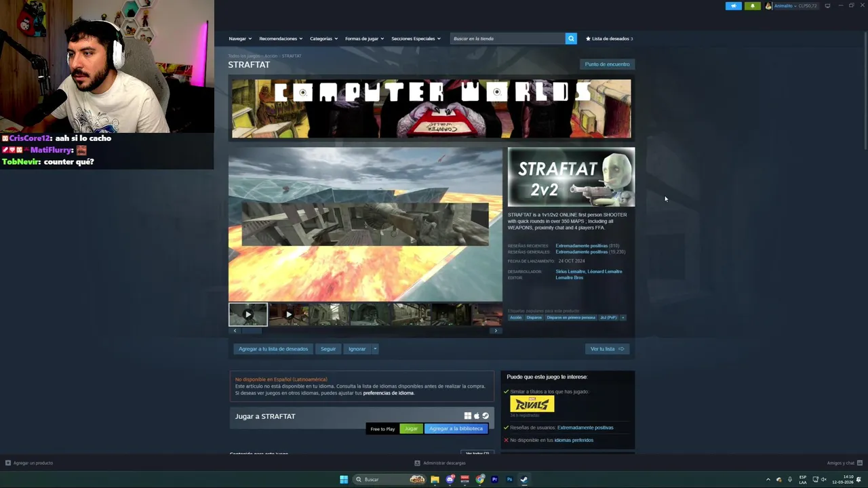Expand the Secciones Especiales menu

416,39
